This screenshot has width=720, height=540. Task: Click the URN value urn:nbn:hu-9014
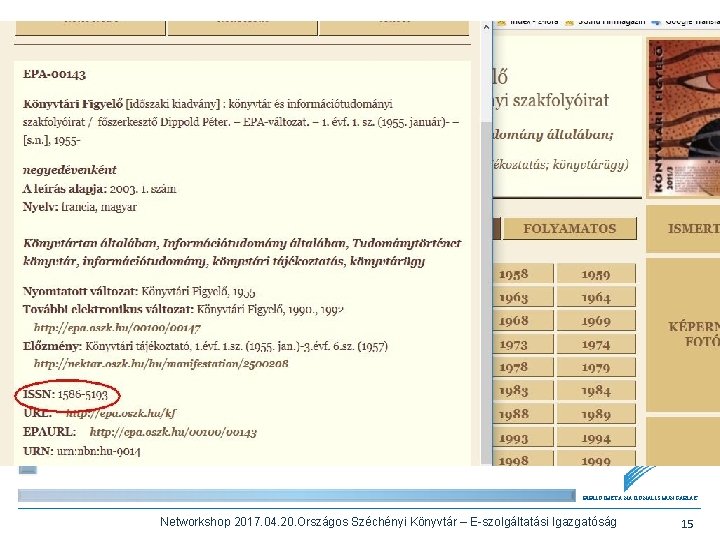tap(98, 451)
